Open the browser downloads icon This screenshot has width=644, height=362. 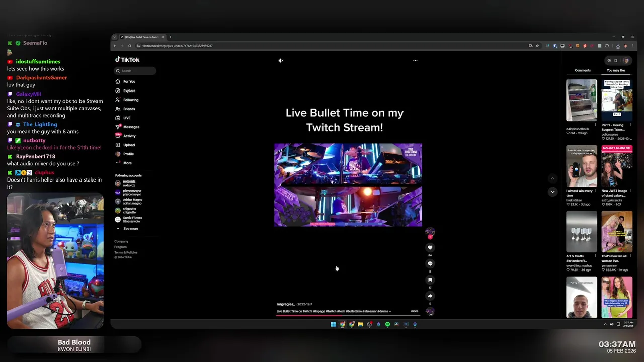618,46
